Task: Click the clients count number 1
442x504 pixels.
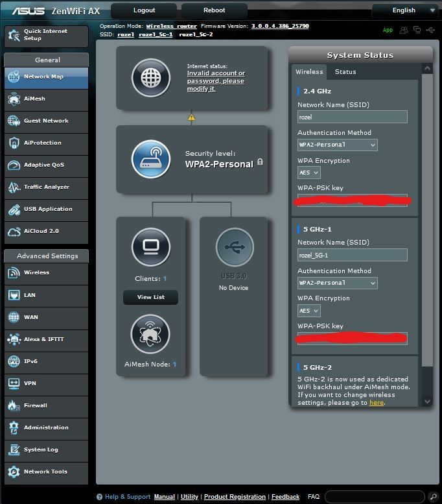Action: [x=165, y=279]
